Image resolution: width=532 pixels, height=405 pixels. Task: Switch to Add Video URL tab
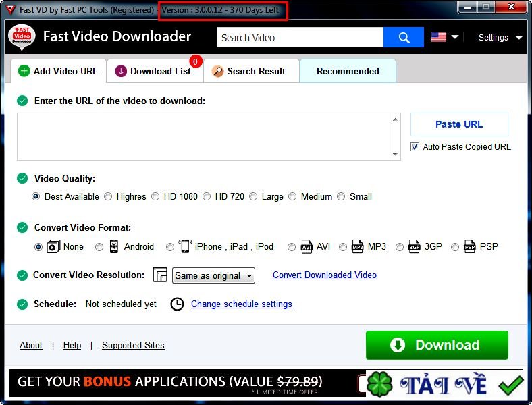(x=58, y=72)
